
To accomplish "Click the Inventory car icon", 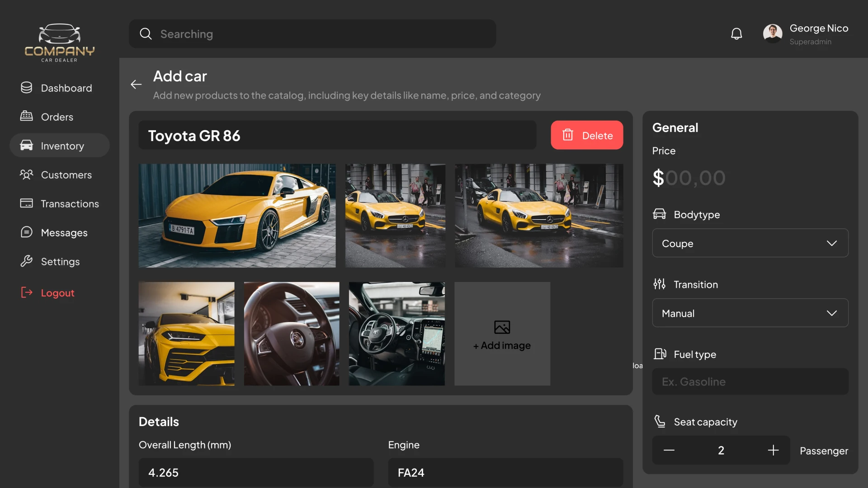I will (x=27, y=145).
